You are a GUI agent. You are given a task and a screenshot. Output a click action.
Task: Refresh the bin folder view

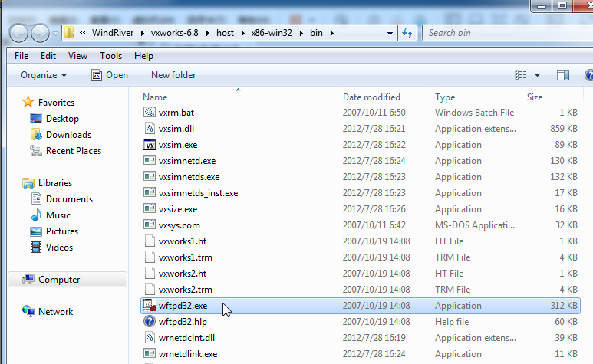pyautogui.click(x=407, y=33)
